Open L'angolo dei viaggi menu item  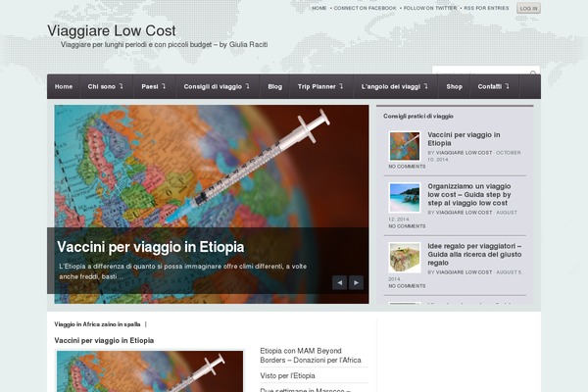(x=391, y=86)
